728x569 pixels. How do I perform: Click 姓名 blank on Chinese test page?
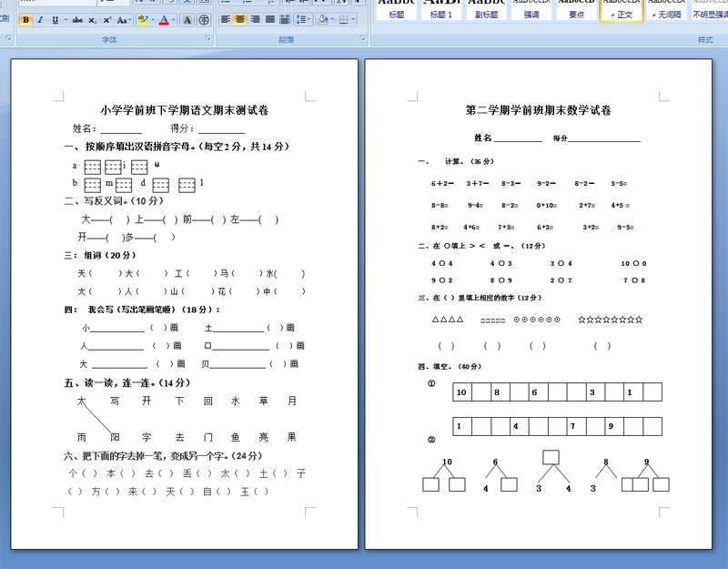point(121,129)
